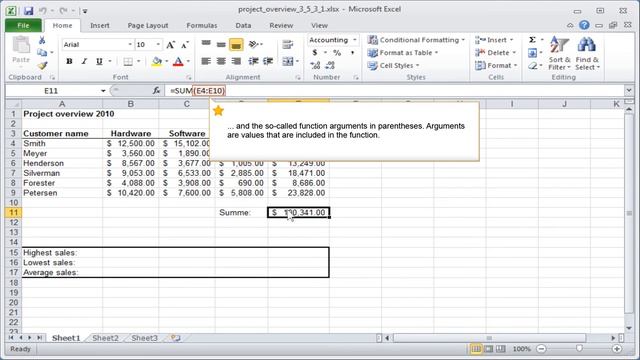
Task: Increase font size with Grow Font icon
Action: click(171, 44)
